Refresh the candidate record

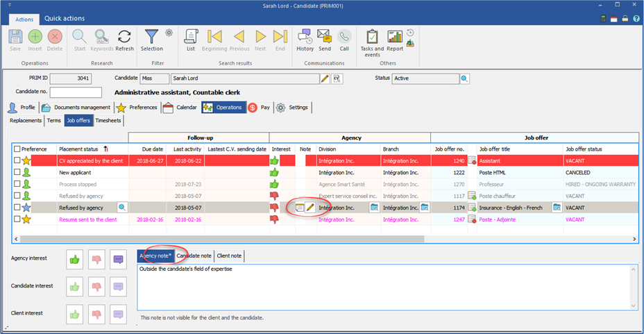pos(124,37)
